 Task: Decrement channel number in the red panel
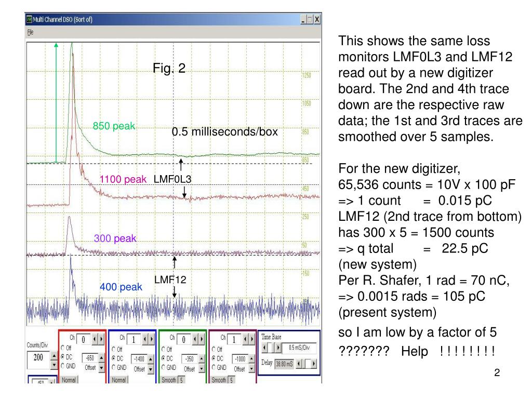(x=95, y=339)
